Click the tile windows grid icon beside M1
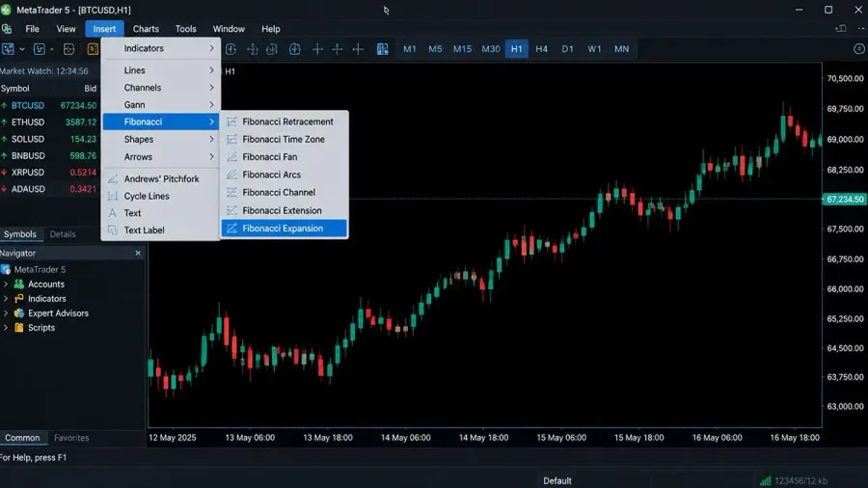This screenshot has height=488, width=868. coord(383,49)
